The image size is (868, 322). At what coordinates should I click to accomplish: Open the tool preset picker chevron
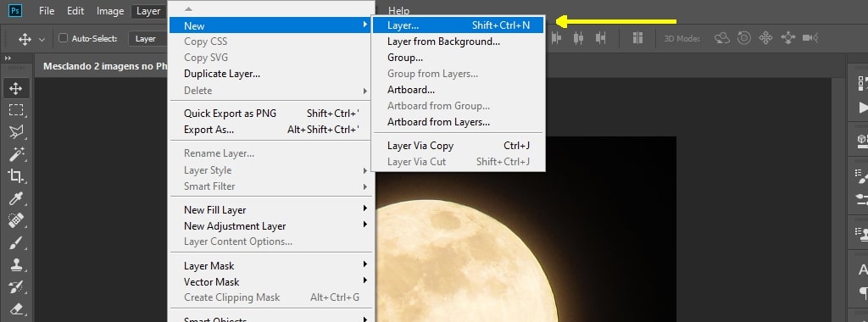(42, 39)
